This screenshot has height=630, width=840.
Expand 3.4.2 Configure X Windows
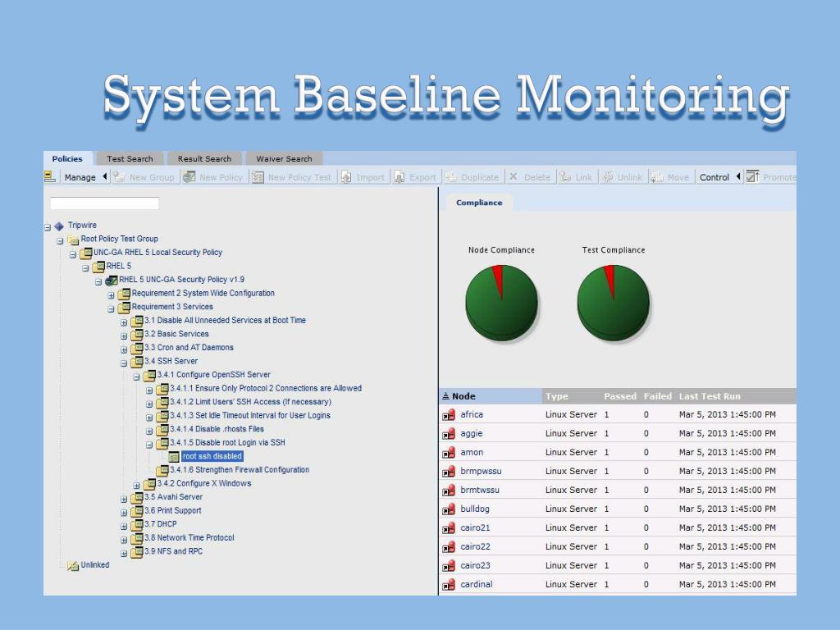pos(137,486)
